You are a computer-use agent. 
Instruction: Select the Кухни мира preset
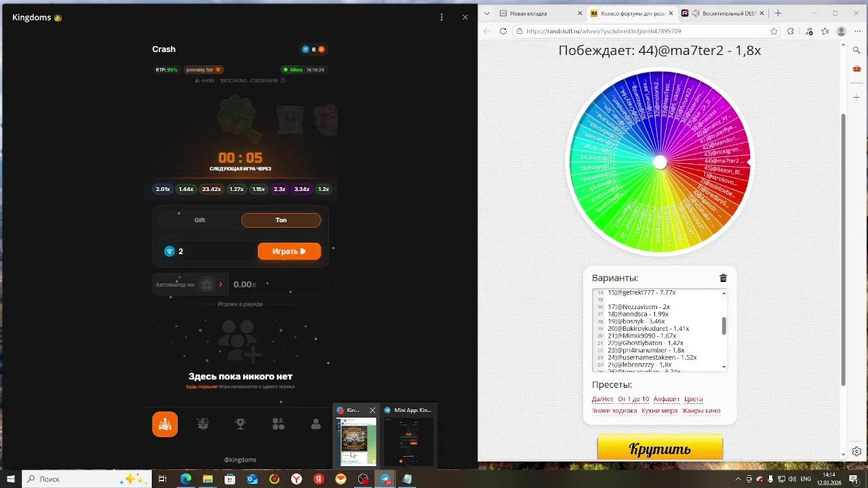(x=659, y=411)
